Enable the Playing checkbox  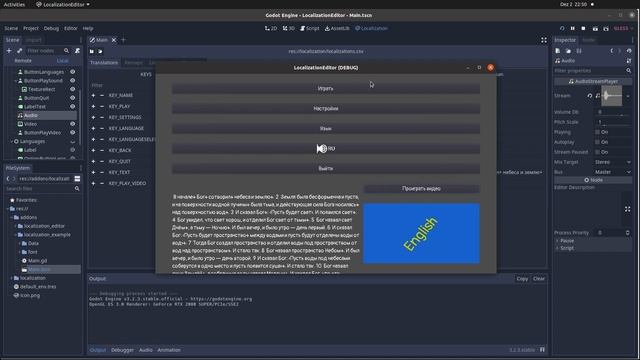[x=598, y=132]
